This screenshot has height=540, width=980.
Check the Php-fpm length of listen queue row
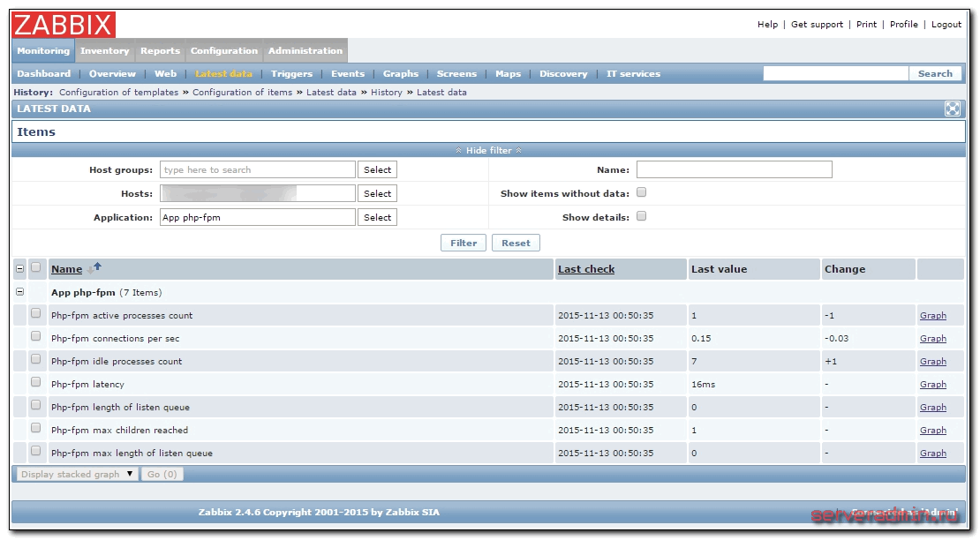pyautogui.click(x=35, y=405)
